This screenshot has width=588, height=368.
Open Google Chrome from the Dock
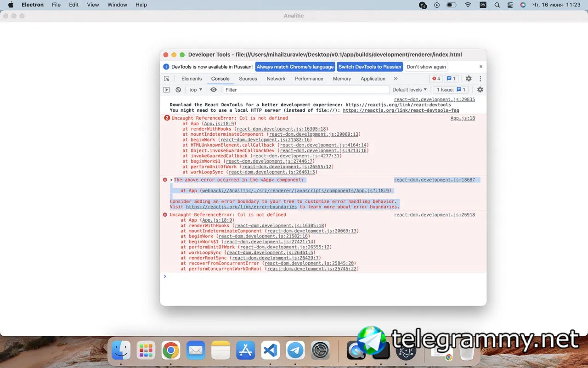tap(171, 351)
